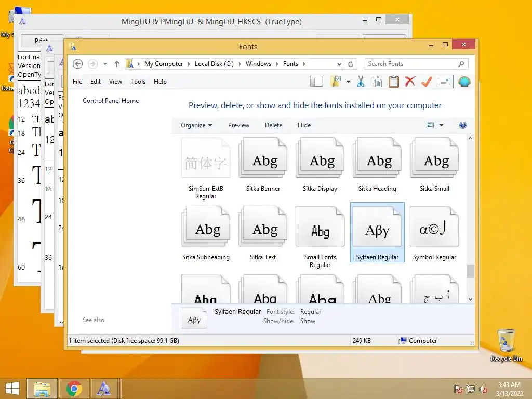Open the Organize dropdown
The width and height of the screenshot is (532, 399).
196,125
